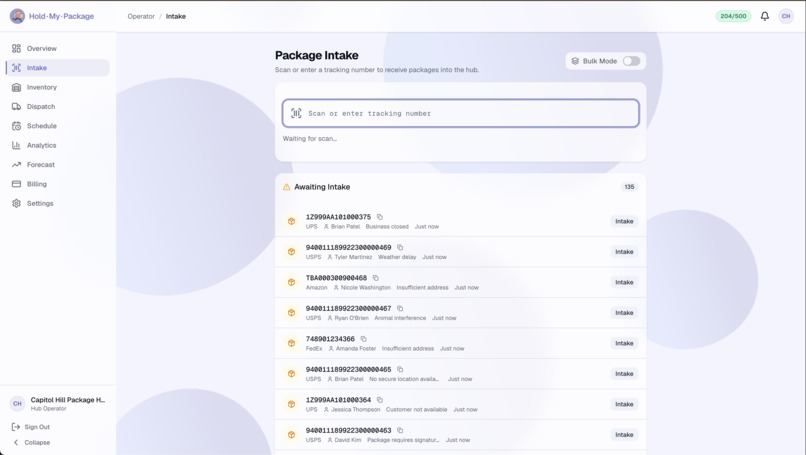Copy tracking number 9400111899223000000467
This screenshot has width=806, height=455.
(x=400, y=308)
